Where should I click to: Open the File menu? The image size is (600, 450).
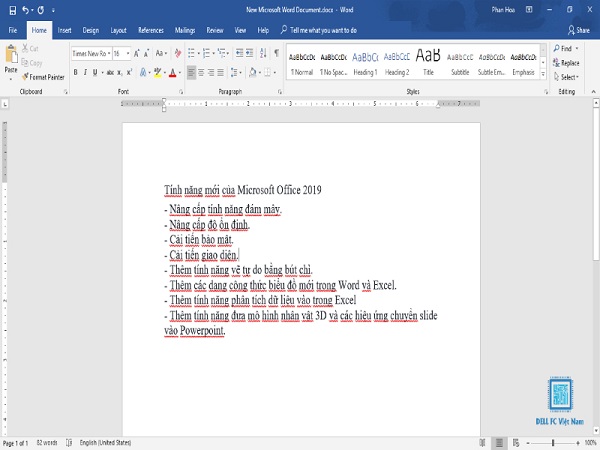point(13,30)
